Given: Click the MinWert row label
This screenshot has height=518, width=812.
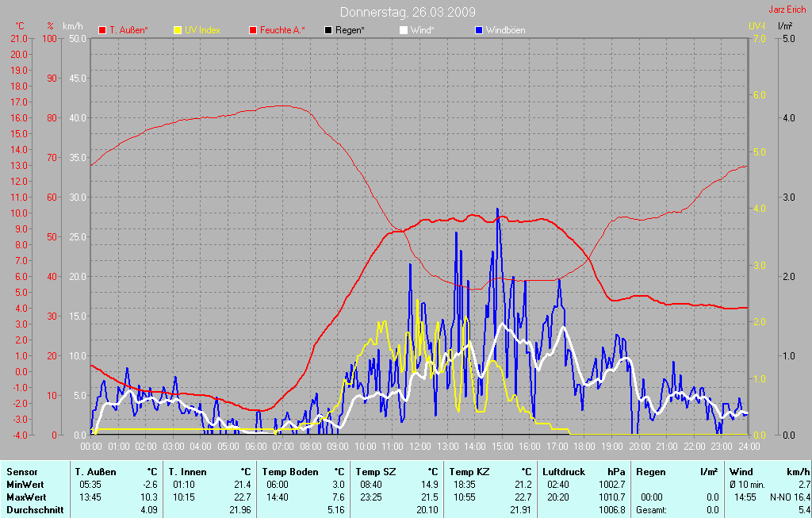Looking at the screenshot, I should tap(25, 485).
